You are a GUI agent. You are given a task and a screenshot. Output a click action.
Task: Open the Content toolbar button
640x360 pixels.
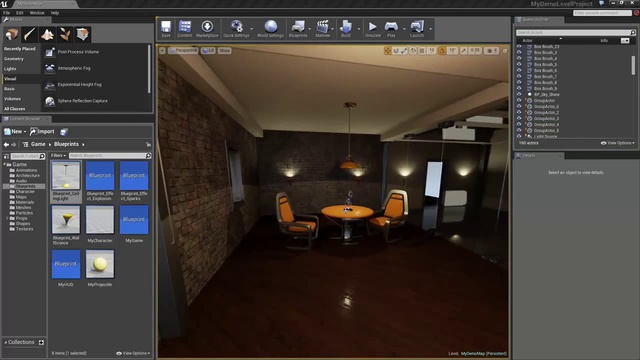click(x=184, y=29)
